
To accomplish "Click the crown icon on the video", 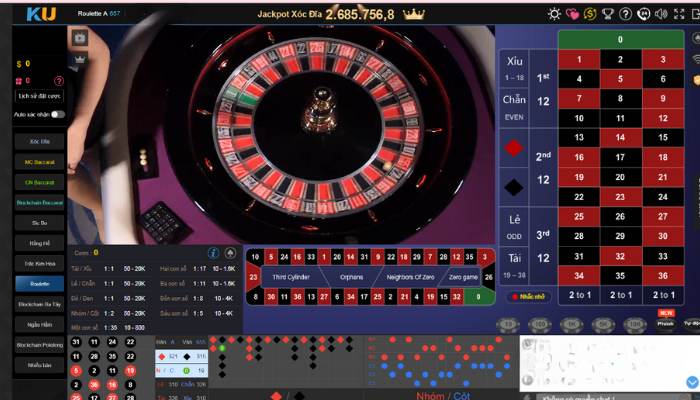I will click(80, 59).
